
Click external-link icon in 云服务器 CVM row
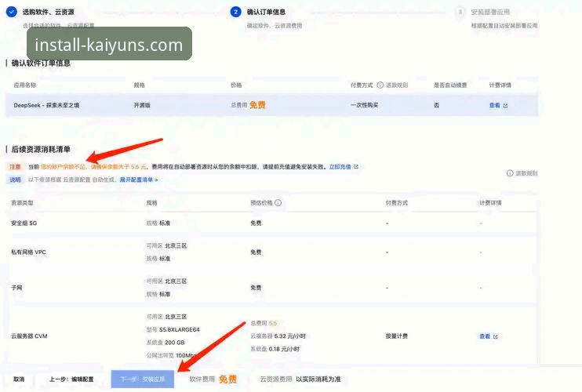point(495,337)
